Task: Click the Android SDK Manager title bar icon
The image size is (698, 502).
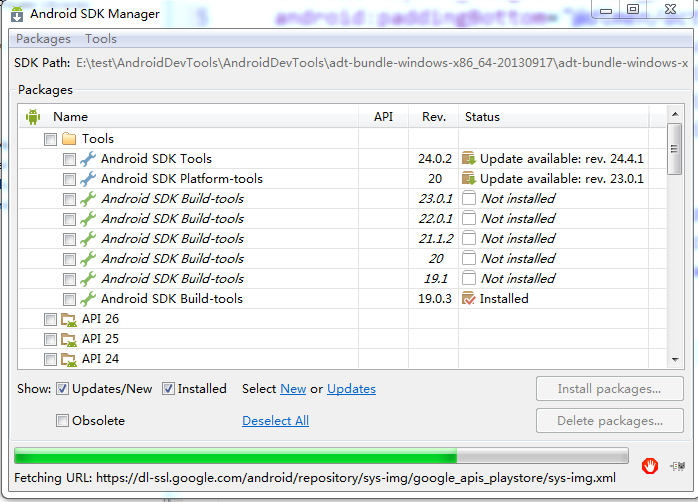Action: pos(17,14)
